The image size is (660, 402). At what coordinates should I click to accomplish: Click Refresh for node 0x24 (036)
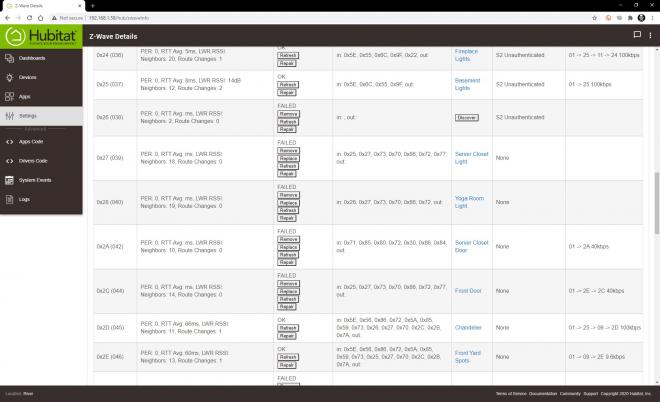pyautogui.click(x=288, y=56)
